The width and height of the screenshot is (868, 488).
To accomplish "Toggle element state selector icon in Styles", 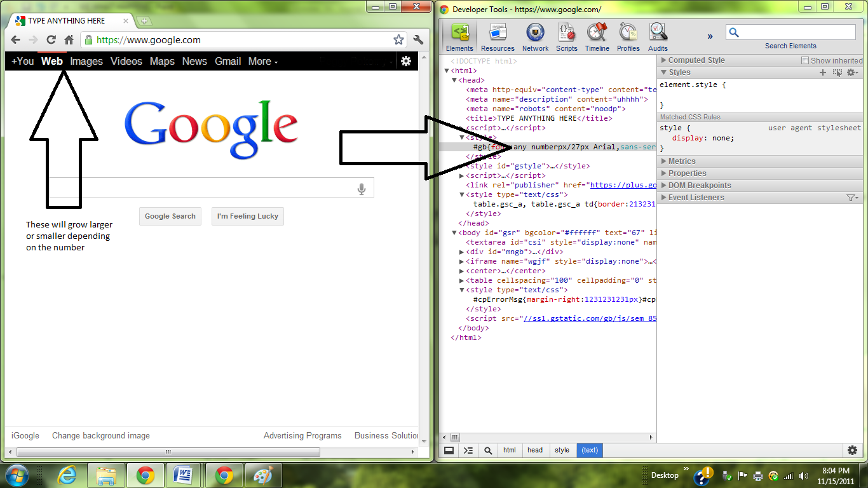I will click(x=837, y=72).
